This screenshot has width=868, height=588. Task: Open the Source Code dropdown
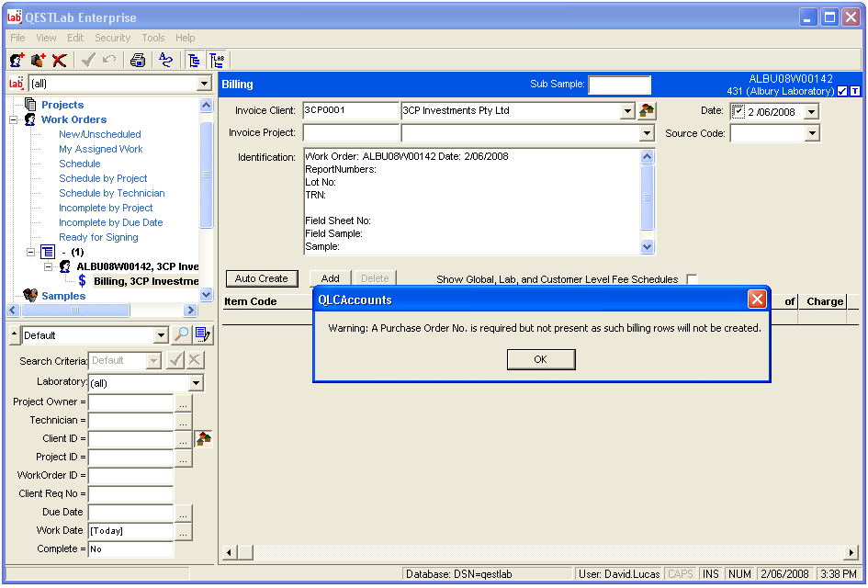811,134
